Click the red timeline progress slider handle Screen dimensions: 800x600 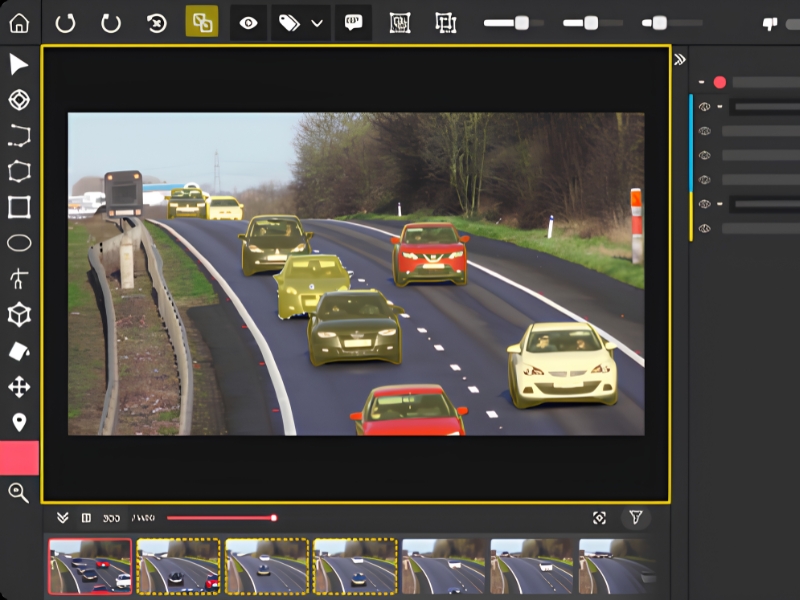pos(274,518)
